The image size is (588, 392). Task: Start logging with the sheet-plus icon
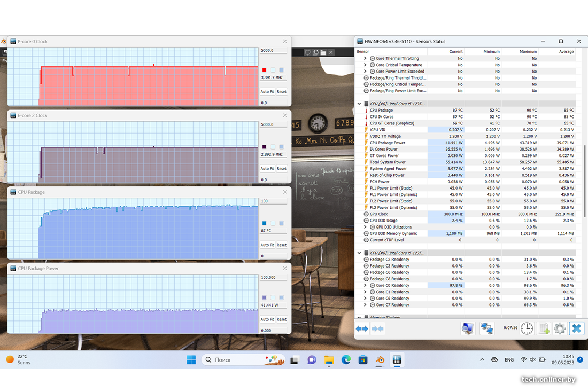pos(544,328)
